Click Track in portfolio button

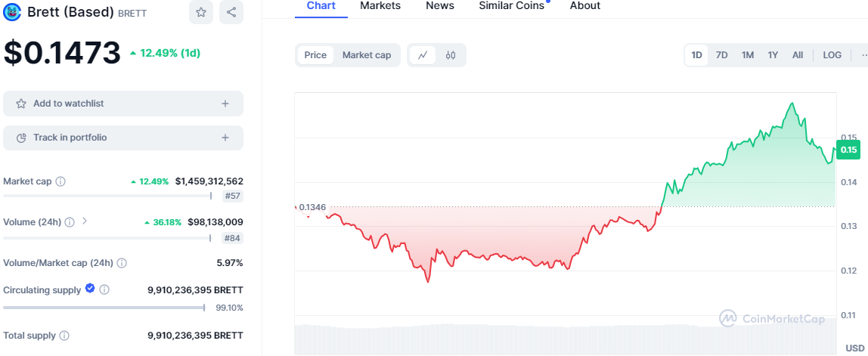click(x=123, y=138)
